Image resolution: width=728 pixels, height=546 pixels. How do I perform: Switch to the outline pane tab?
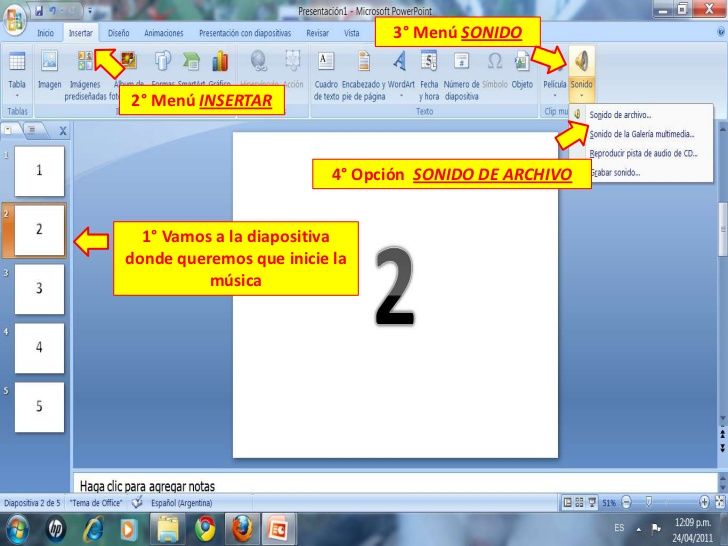[32, 130]
